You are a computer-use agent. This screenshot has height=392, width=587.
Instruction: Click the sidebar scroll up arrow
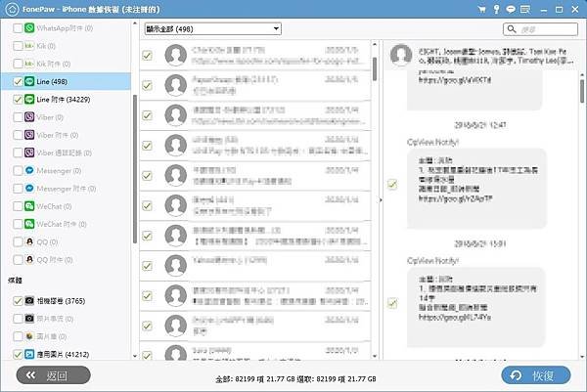click(x=135, y=23)
